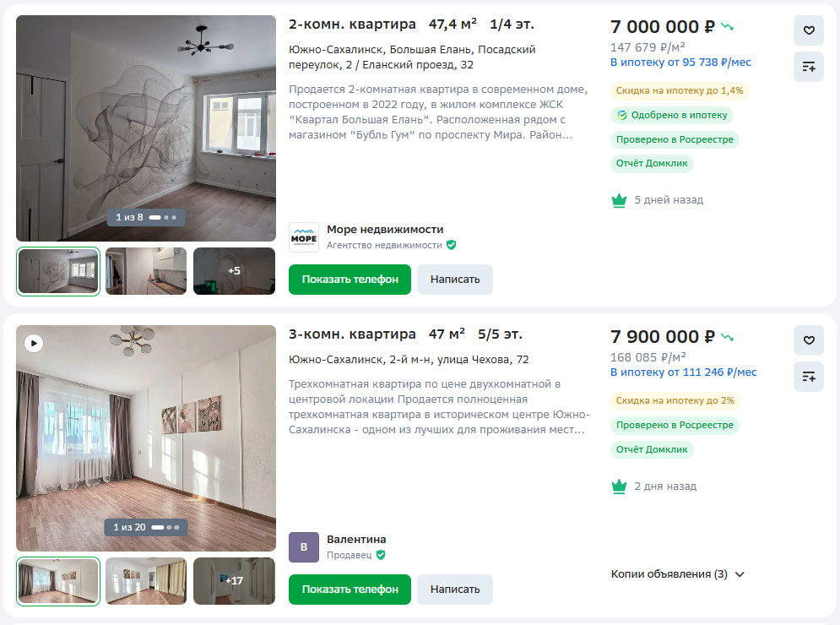
Task: Click price trend arrow next to 7 000 000 ₽
Action: (728, 27)
